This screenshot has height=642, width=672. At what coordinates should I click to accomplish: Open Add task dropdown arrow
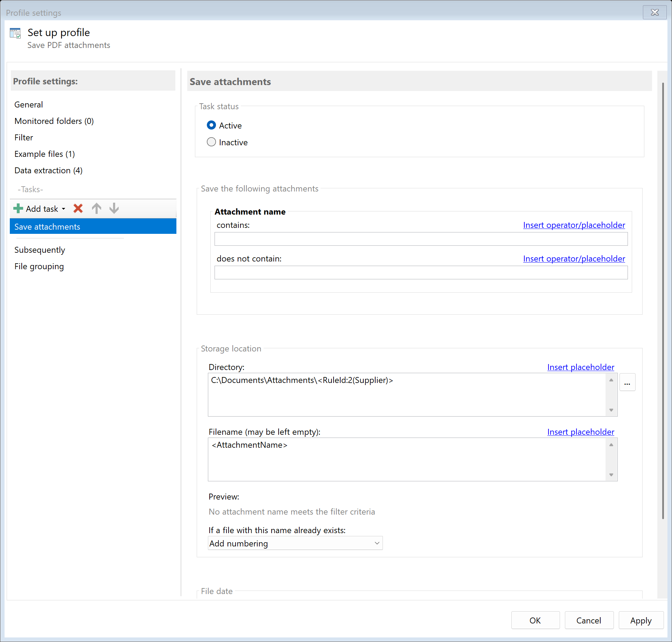tap(64, 209)
